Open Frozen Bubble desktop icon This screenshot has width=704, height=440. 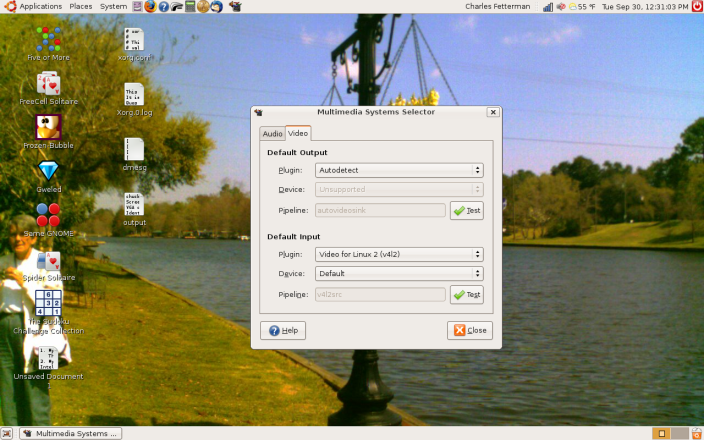pos(48,127)
